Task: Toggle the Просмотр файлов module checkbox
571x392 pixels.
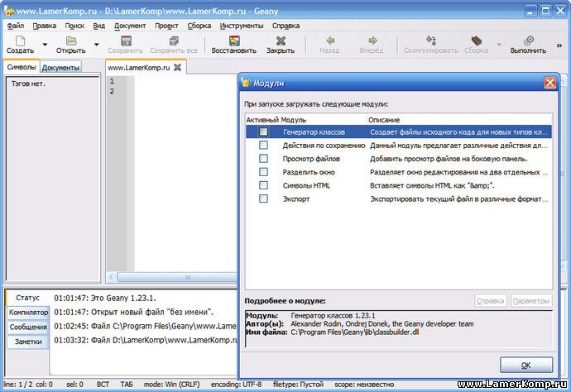Action: pyautogui.click(x=263, y=159)
